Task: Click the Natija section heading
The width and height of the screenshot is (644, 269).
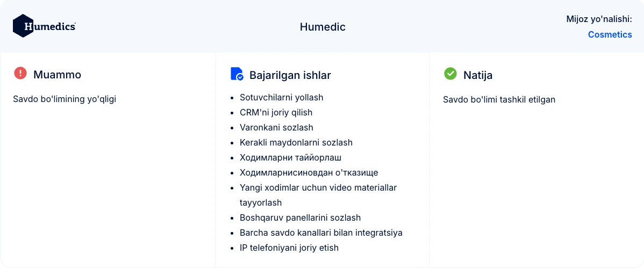Action: (x=477, y=75)
